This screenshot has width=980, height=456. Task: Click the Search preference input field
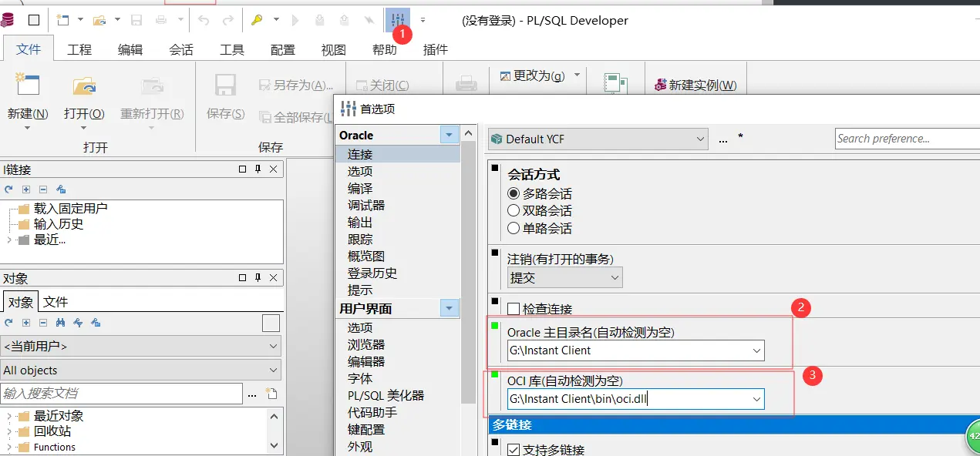pos(908,139)
